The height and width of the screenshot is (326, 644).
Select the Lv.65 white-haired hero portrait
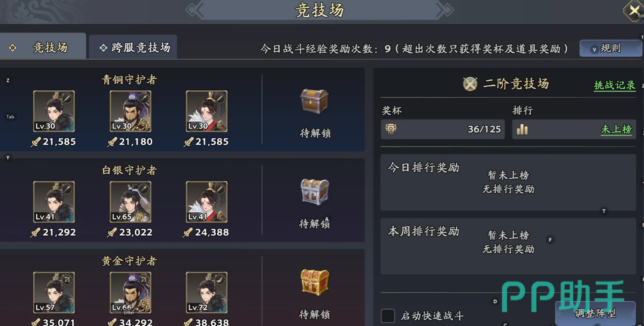131,202
